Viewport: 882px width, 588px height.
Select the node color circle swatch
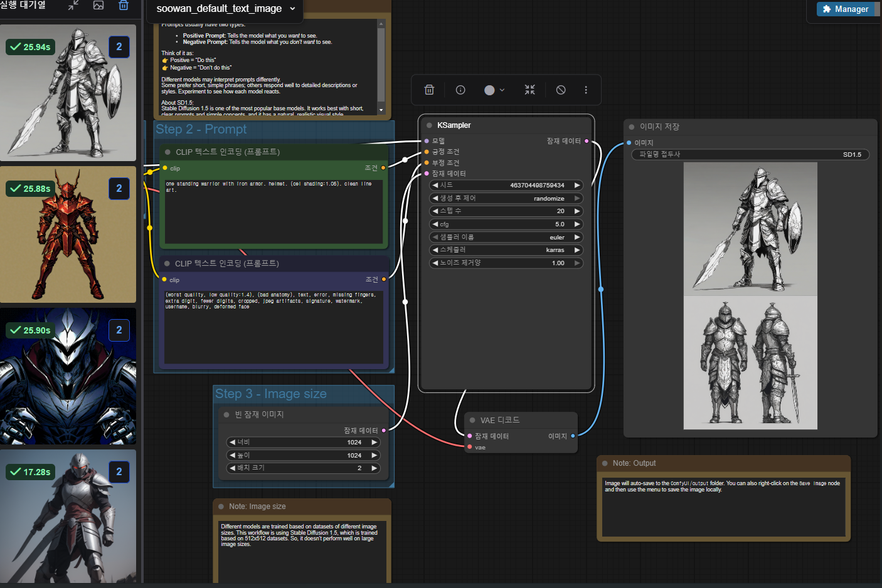point(489,90)
